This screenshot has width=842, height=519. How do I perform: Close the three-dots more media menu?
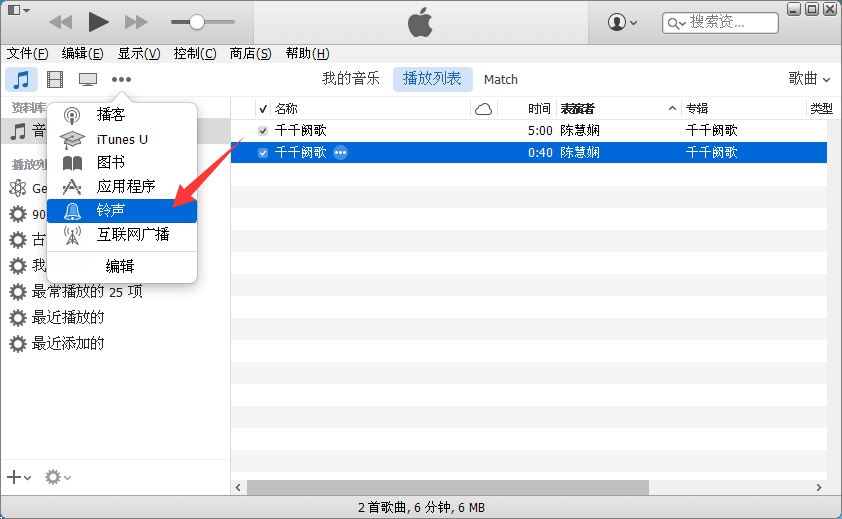tap(121, 80)
